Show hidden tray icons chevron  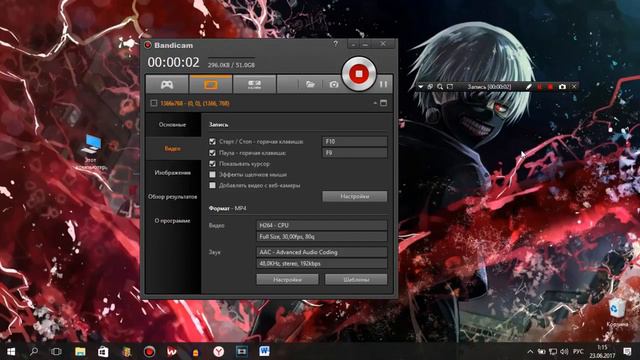click(x=530, y=351)
